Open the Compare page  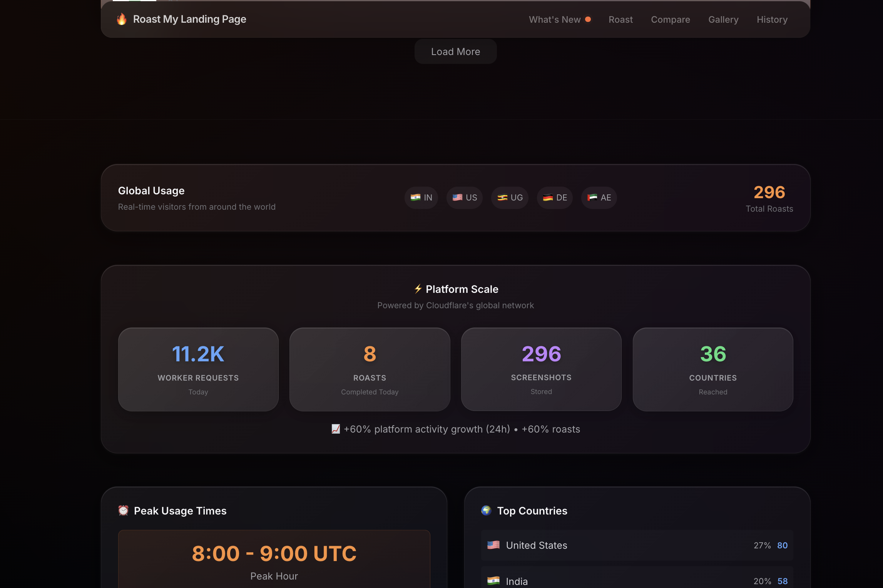(670, 20)
